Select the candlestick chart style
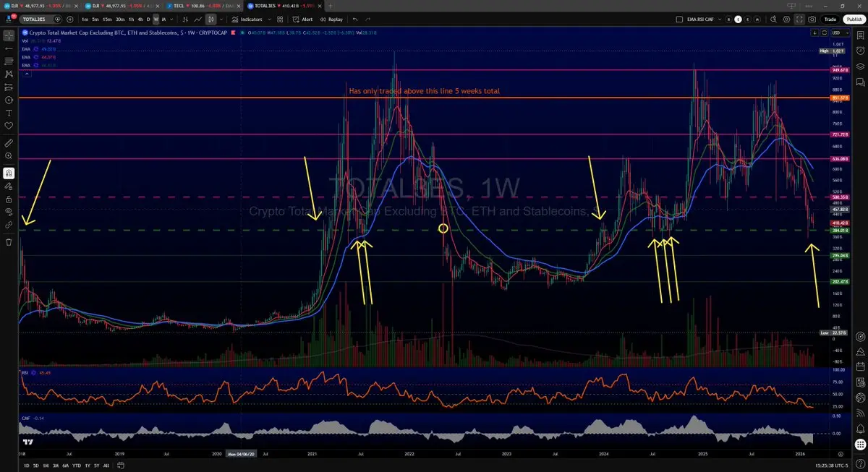868x472 pixels. point(210,20)
